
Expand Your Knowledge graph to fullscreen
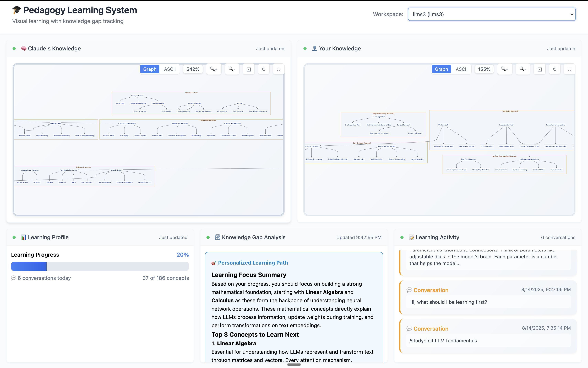tap(569, 69)
